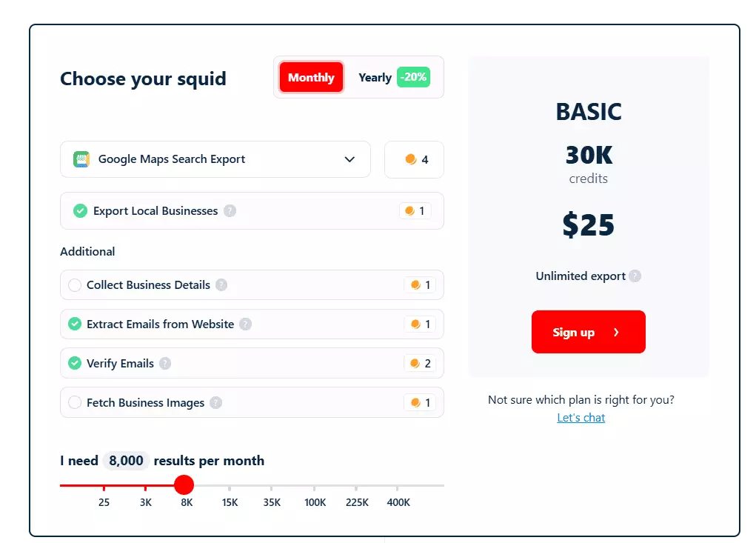The height and width of the screenshot is (543, 756).
Task: Select the Monthly billing tab
Action: point(310,77)
